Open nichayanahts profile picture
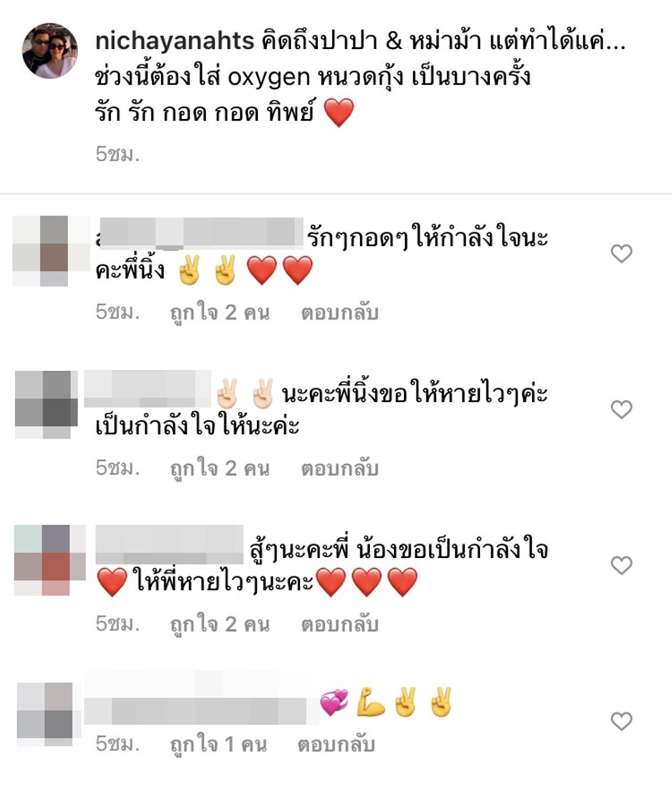Screen dimensions: 672x793 click(50, 50)
